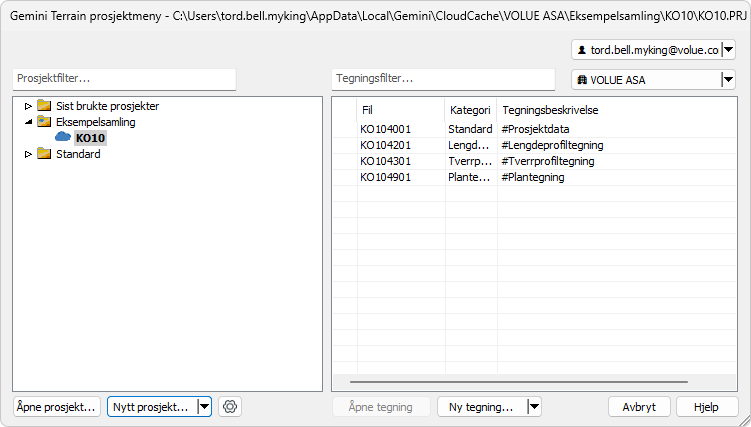
Task: Click the horizontal scrollbar in drawing list
Action: [x=518, y=382]
